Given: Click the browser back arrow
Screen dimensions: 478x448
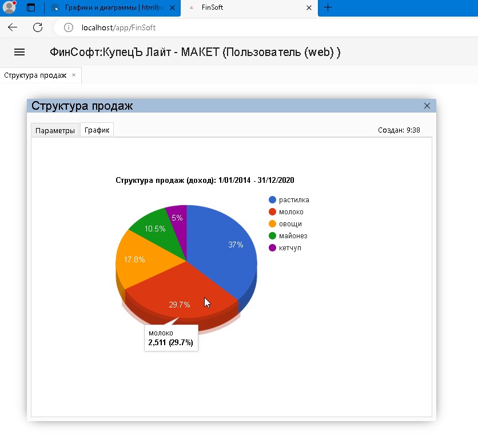Looking at the screenshot, I should (13, 27).
